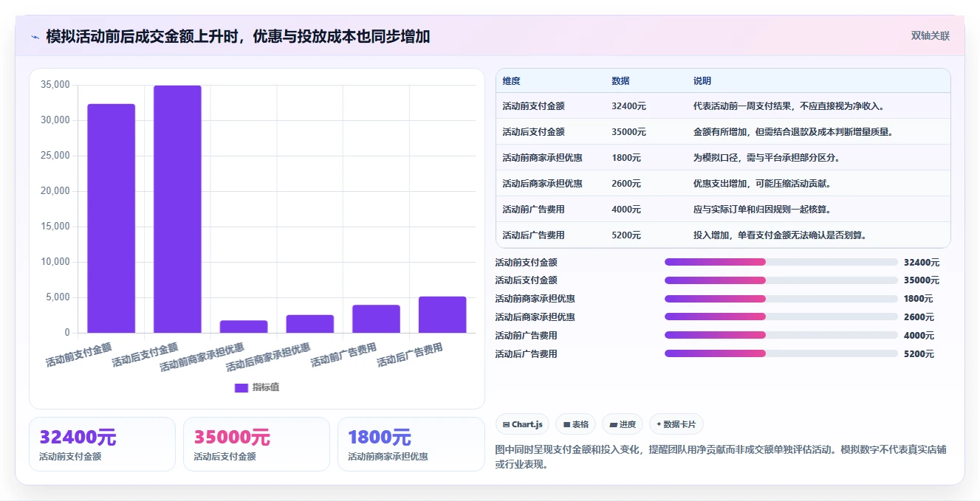Click the 活动后商家承担优惠 chart bar
The width and height of the screenshot is (980, 501).
coord(310,324)
